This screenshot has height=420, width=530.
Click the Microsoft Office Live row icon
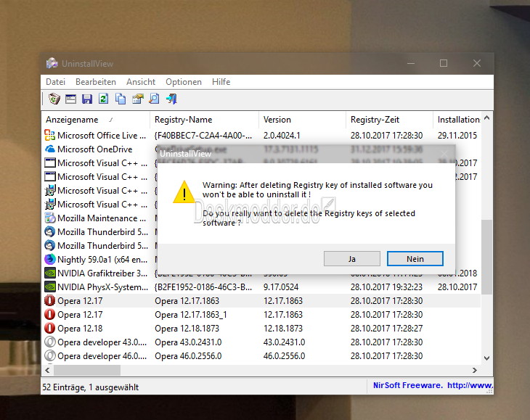pos(49,136)
